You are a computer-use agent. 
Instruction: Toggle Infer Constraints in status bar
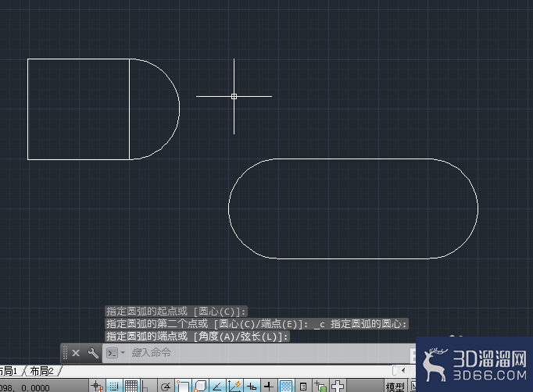click(97, 387)
